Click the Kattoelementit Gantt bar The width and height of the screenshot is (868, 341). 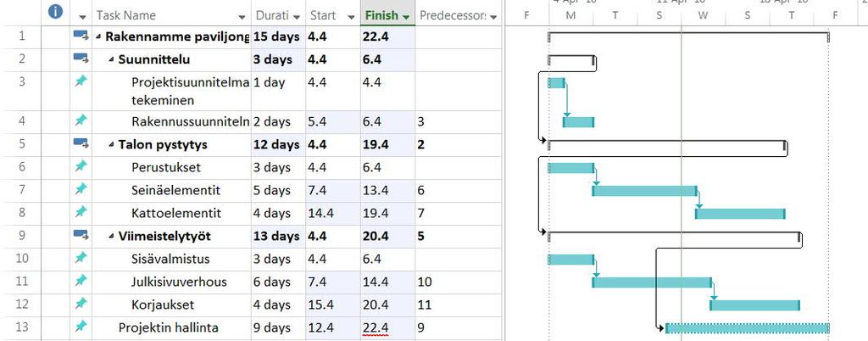[x=740, y=214]
